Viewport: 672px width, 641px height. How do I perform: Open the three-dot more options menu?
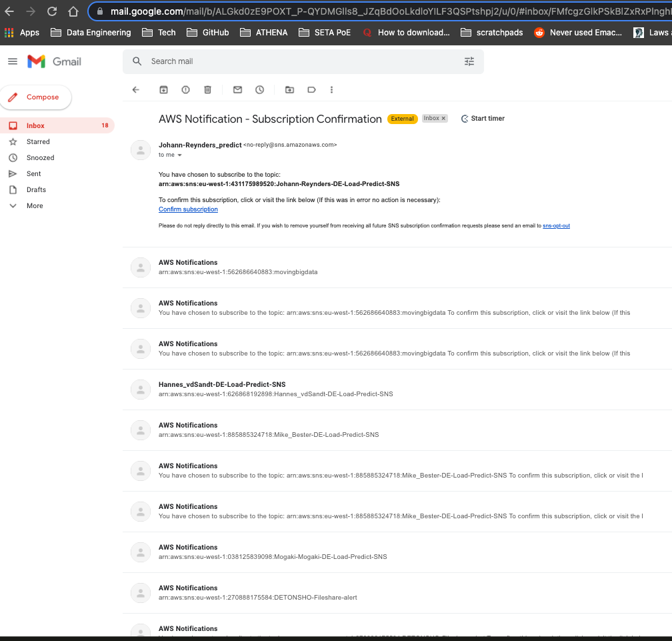click(x=331, y=89)
